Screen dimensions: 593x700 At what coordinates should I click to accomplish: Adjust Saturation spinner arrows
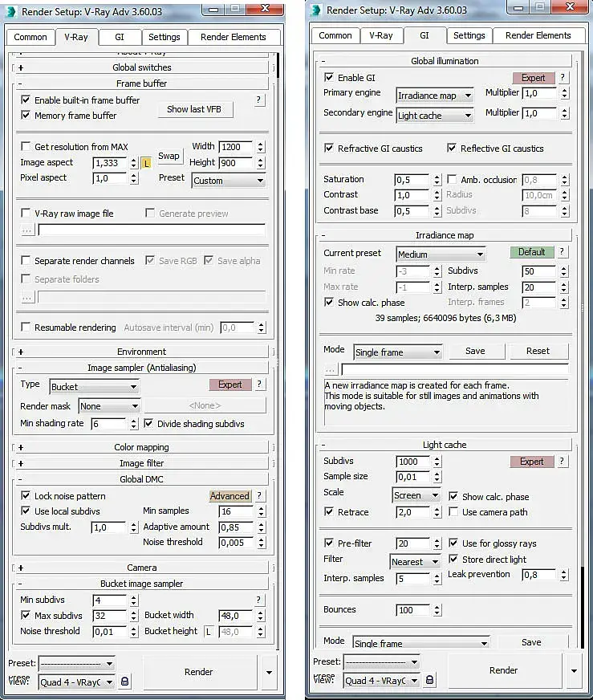437,180
